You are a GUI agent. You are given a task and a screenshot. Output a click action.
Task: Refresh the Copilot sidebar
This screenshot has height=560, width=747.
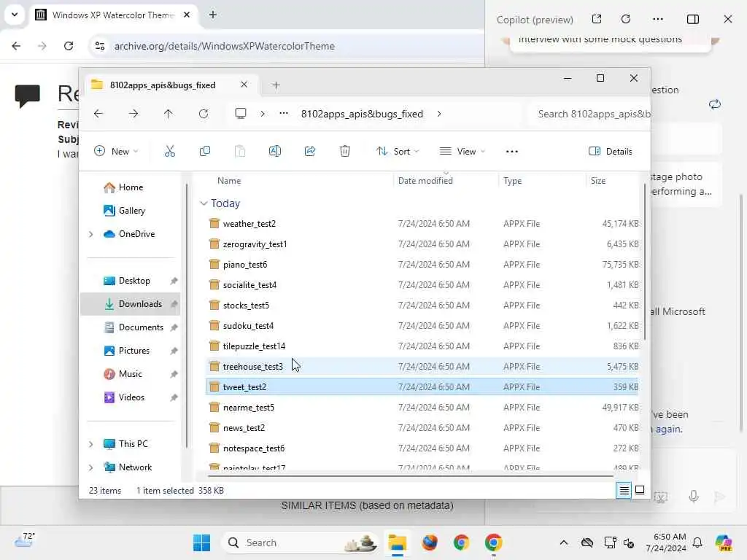(x=626, y=19)
